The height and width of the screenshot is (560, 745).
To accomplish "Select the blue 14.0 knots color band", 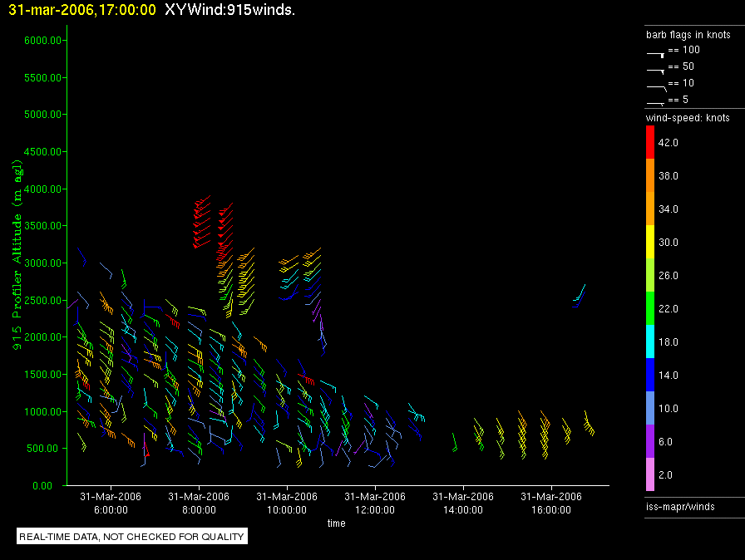I will point(650,375).
